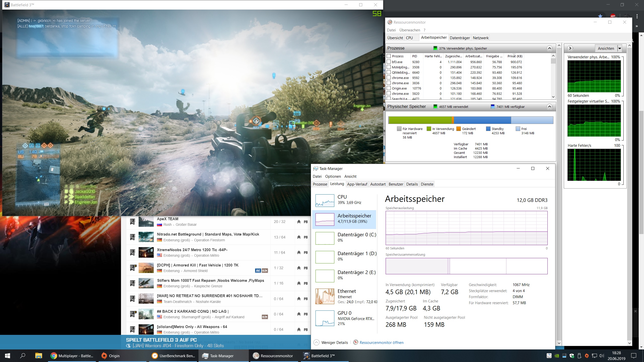This screenshot has height=362, width=644.
Task: Open the Ansichten dropdown arrow
Action: point(620,49)
